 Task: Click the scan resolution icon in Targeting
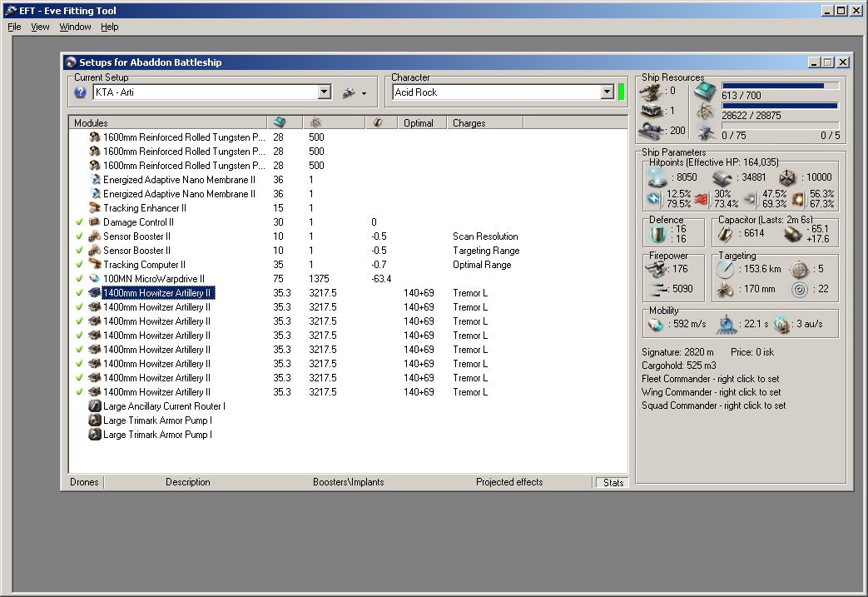coord(724,291)
